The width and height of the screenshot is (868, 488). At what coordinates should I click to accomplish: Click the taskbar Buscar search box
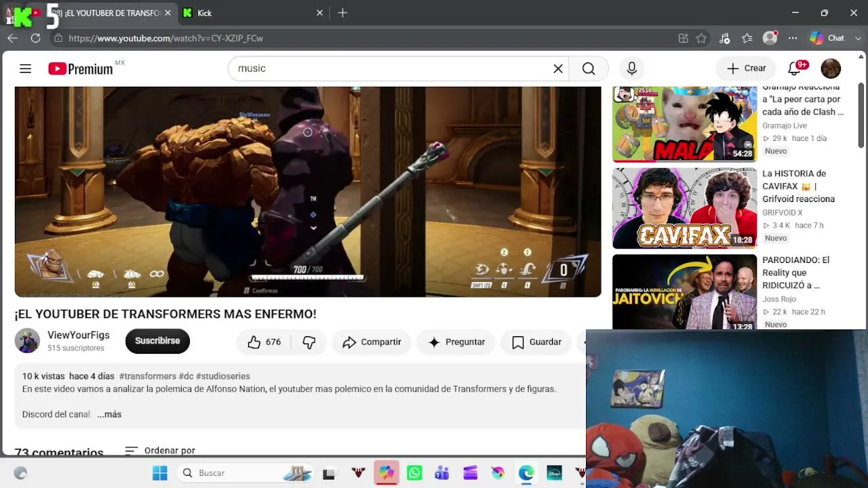click(x=245, y=473)
